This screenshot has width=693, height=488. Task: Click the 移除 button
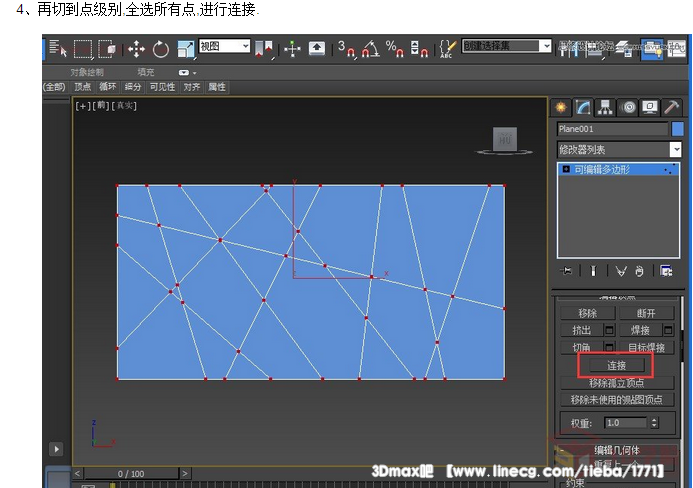(x=588, y=313)
